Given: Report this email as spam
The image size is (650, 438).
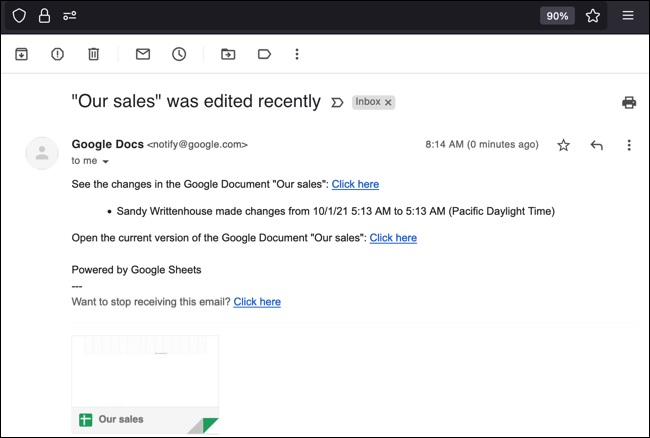Looking at the screenshot, I should coord(57,54).
